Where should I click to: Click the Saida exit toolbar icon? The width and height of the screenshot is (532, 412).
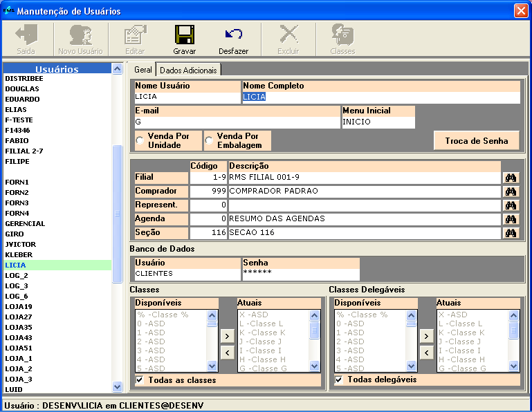click(26, 35)
